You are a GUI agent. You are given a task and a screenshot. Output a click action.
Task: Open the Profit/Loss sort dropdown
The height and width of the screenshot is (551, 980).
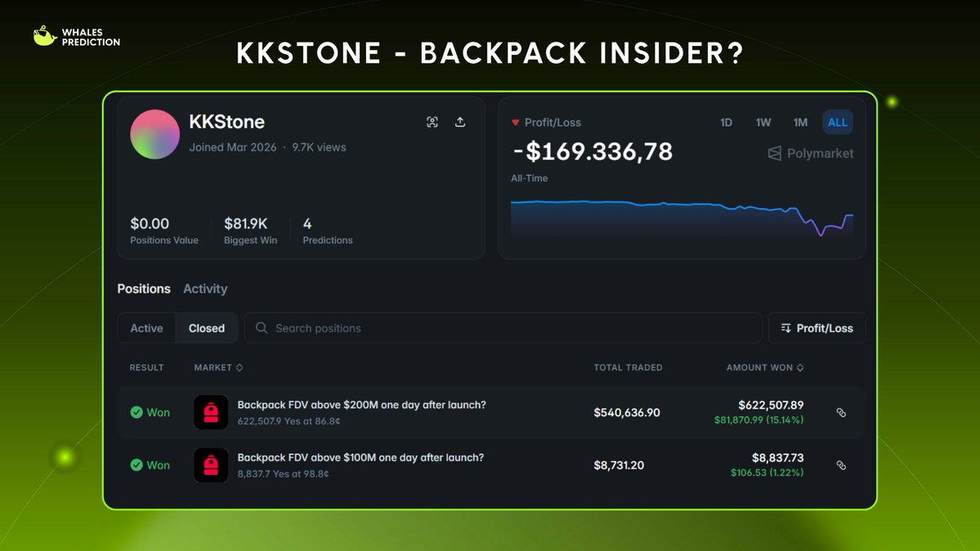point(817,329)
